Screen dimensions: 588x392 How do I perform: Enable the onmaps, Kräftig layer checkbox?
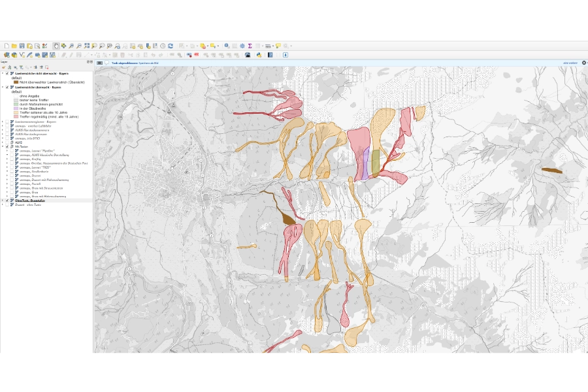(x=12, y=159)
